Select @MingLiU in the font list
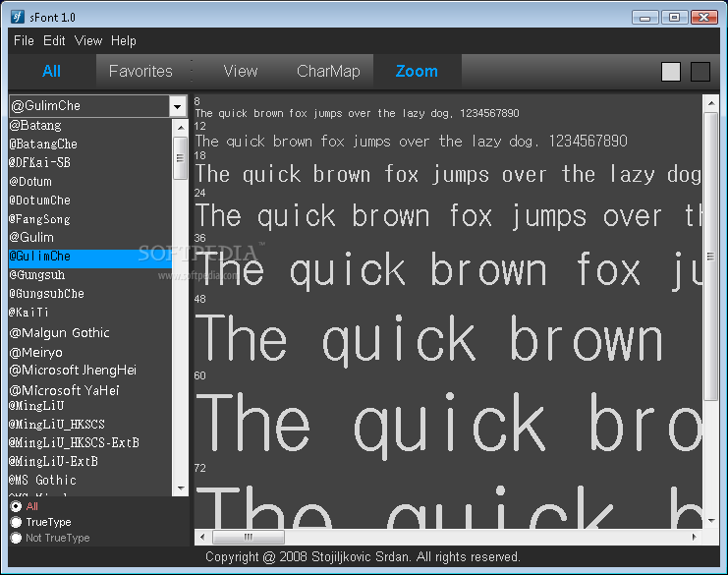The height and width of the screenshot is (575, 728). [90, 406]
